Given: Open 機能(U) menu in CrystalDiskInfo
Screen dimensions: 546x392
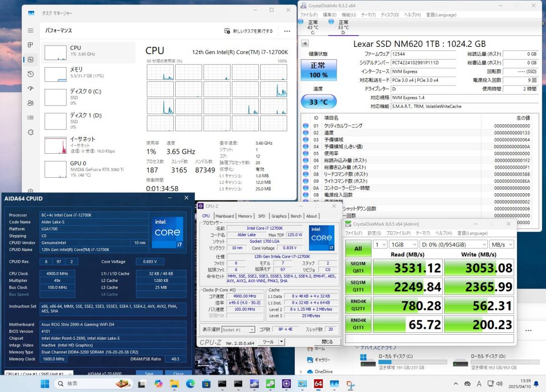Looking at the screenshot, I should point(349,15).
